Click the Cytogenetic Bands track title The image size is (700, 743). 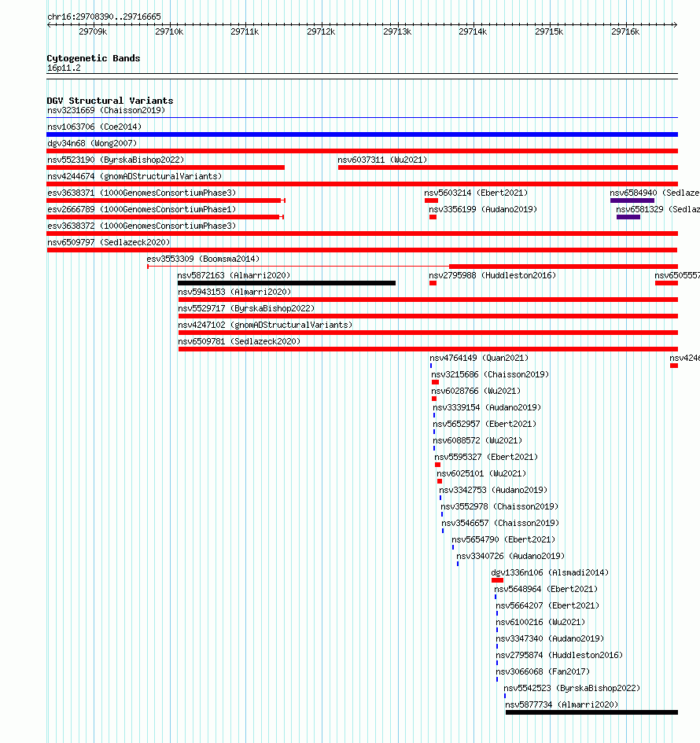94,58
